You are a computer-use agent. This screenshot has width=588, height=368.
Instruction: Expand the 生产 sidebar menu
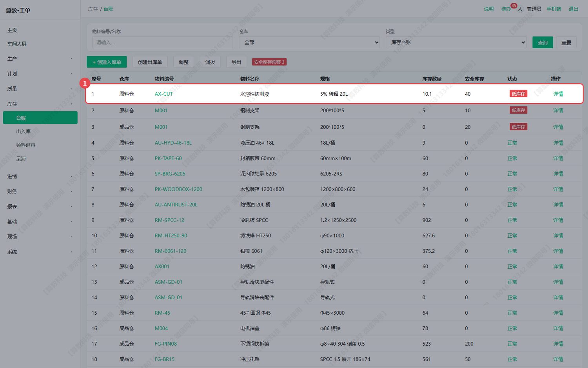point(40,58)
